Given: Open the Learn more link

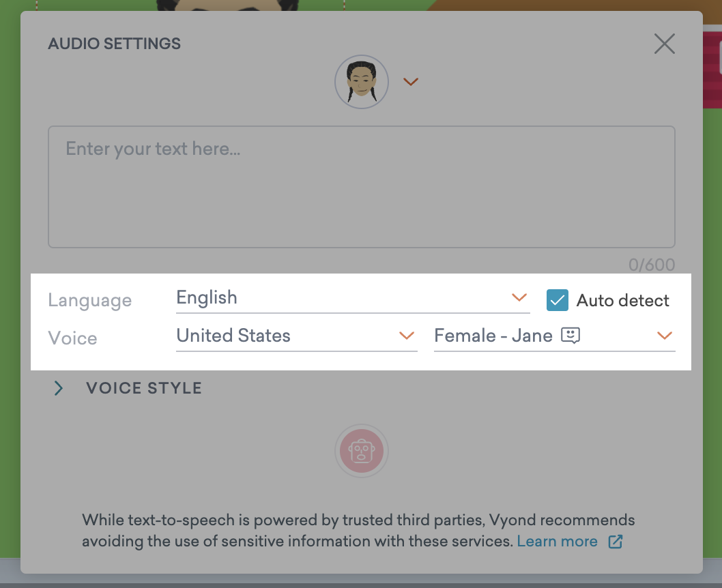Looking at the screenshot, I should 558,541.
